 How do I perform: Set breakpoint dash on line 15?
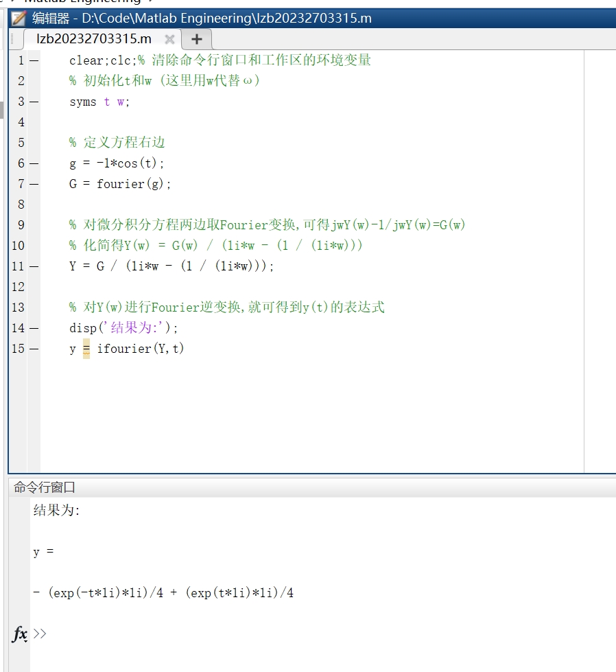(x=34, y=349)
